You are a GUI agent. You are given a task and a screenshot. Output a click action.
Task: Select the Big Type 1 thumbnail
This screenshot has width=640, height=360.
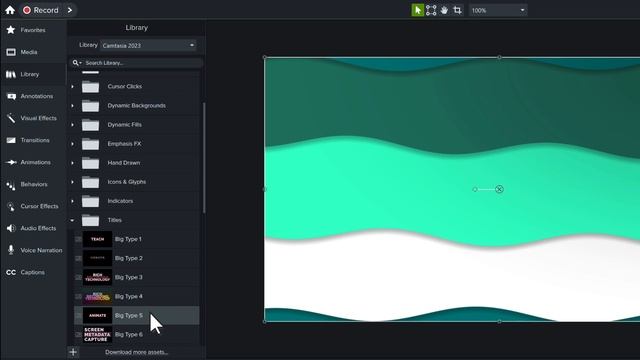point(97,239)
